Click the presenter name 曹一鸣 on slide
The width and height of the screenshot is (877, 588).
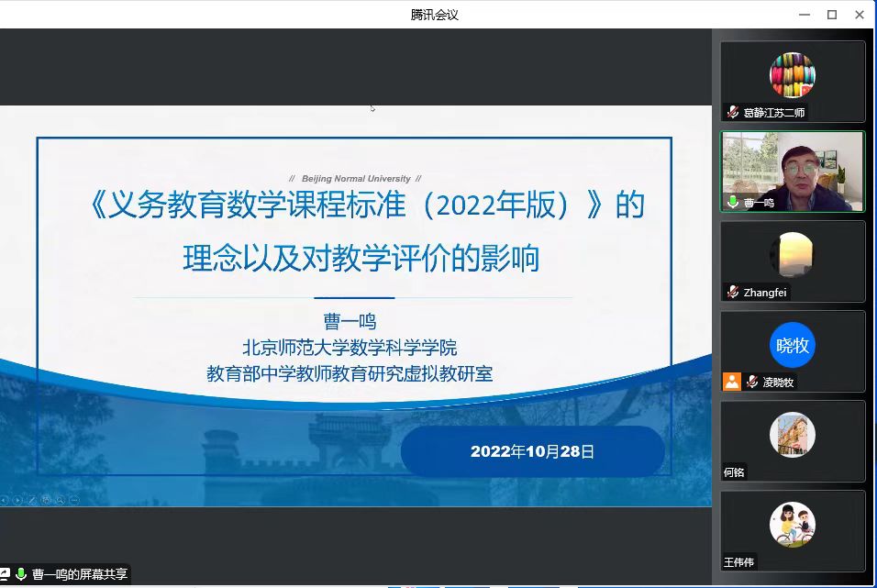[x=350, y=321]
